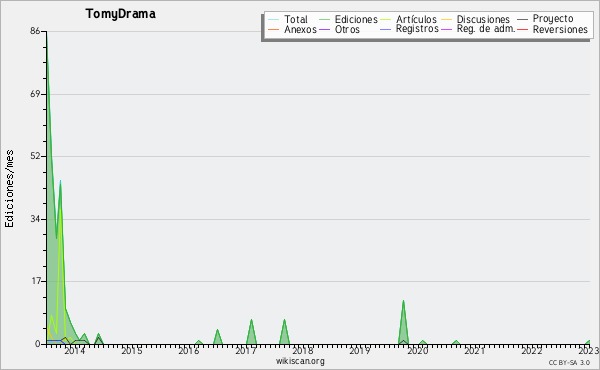This screenshot has width=600, height=370.
Task: Open the wikiscan.org source text
Action: point(300,361)
